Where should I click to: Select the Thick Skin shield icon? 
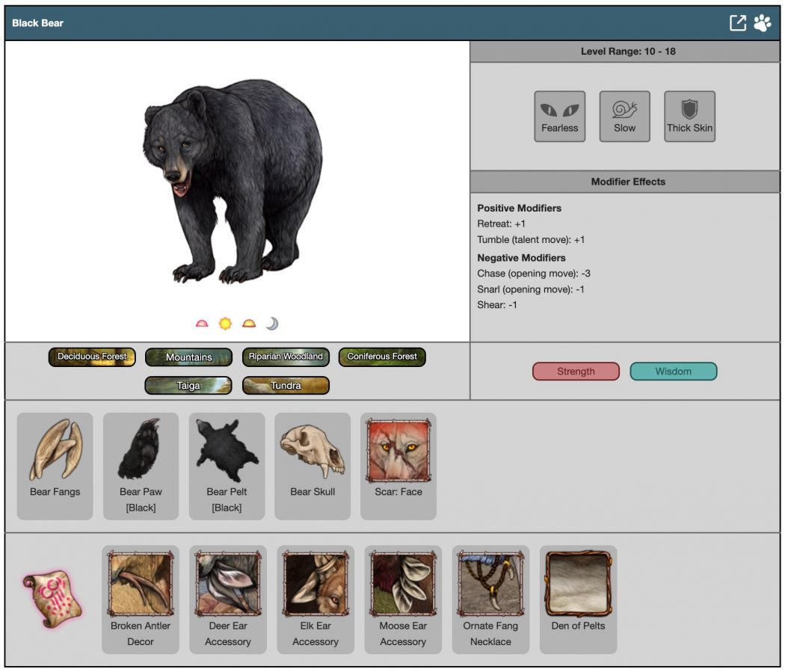689,116
